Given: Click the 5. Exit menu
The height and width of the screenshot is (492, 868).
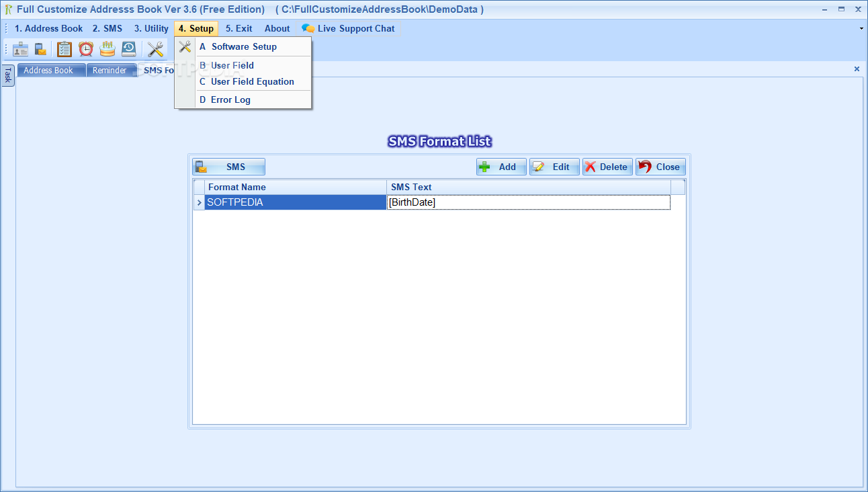Looking at the screenshot, I should (x=239, y=28).
